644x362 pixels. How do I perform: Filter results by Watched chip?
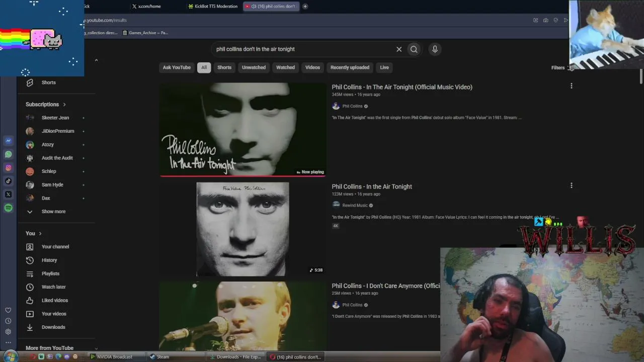[285, 67]
